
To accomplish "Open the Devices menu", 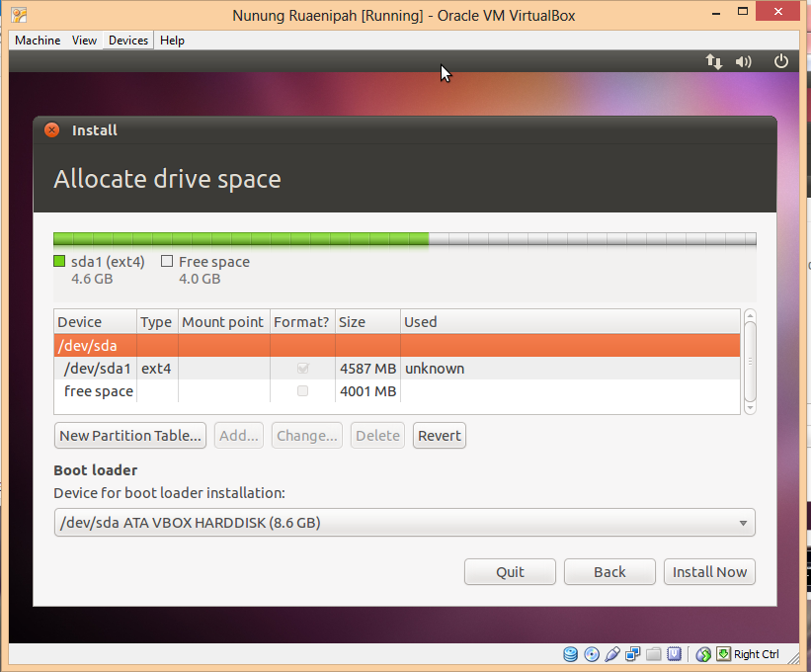I will (128, 41).
